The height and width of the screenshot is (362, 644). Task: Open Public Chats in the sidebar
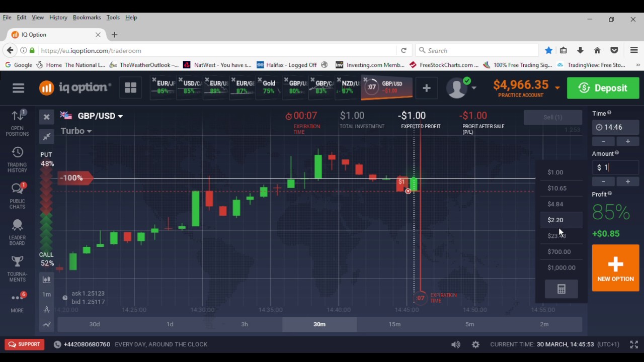coord(17,196)
